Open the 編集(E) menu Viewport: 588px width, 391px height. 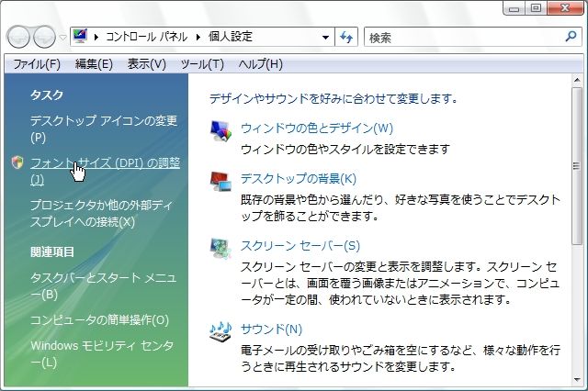point(94,64)
